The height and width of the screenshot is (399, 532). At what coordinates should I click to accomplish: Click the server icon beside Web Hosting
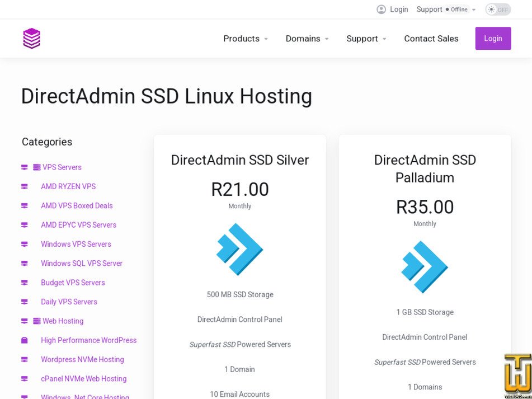tap(37, 321)
